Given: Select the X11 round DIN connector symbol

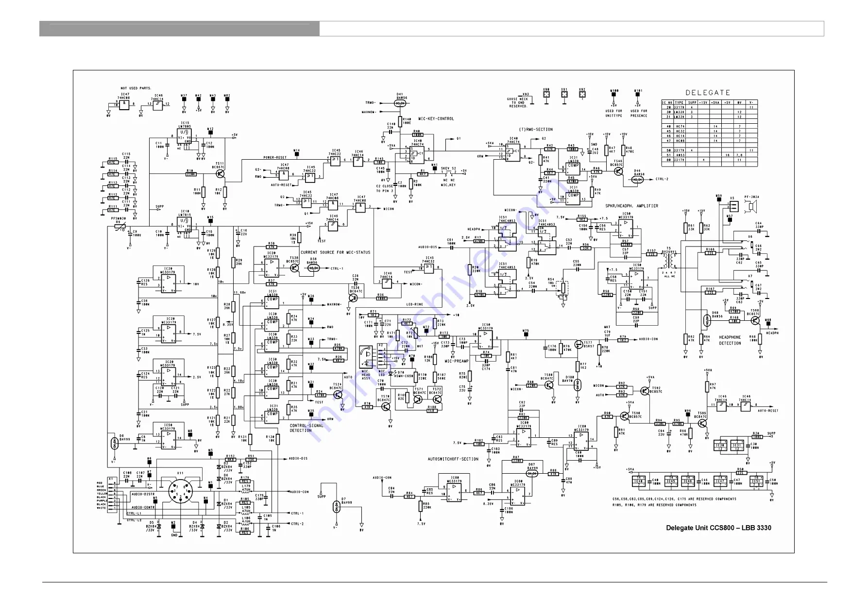Looking at the screenshot, I should (181, 491).
